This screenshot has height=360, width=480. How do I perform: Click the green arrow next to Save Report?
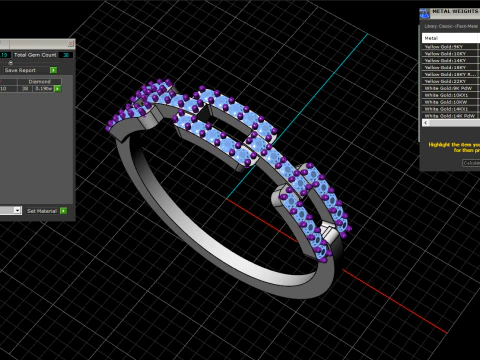pyautogui.click(x=53, y=70)
